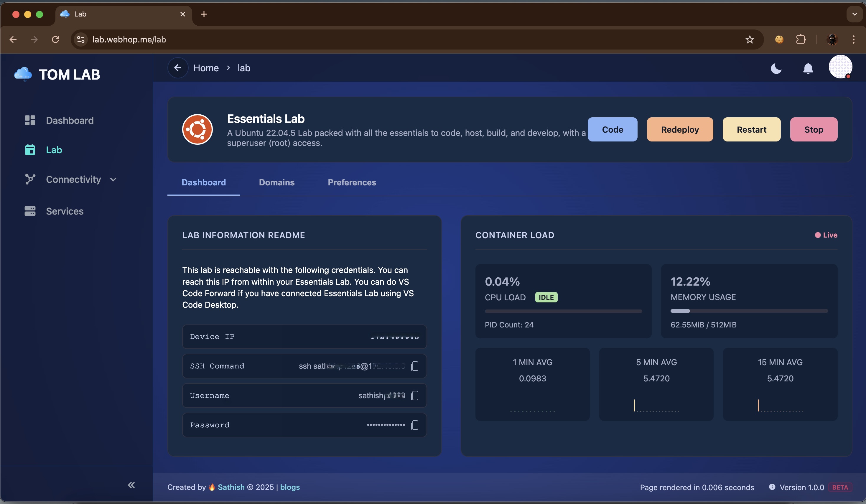The image size is (866, 504).
Task: Click the Live status indicator on Container Load
Action: 826,235
